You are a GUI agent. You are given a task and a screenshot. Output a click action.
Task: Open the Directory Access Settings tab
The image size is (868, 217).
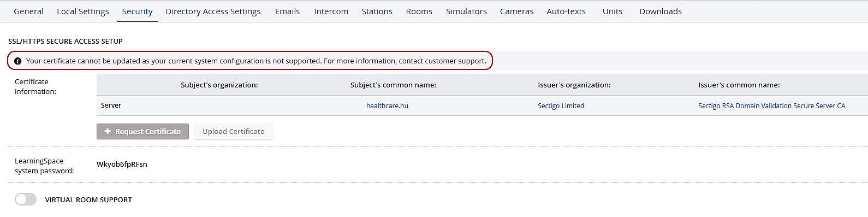pos(213,11)
